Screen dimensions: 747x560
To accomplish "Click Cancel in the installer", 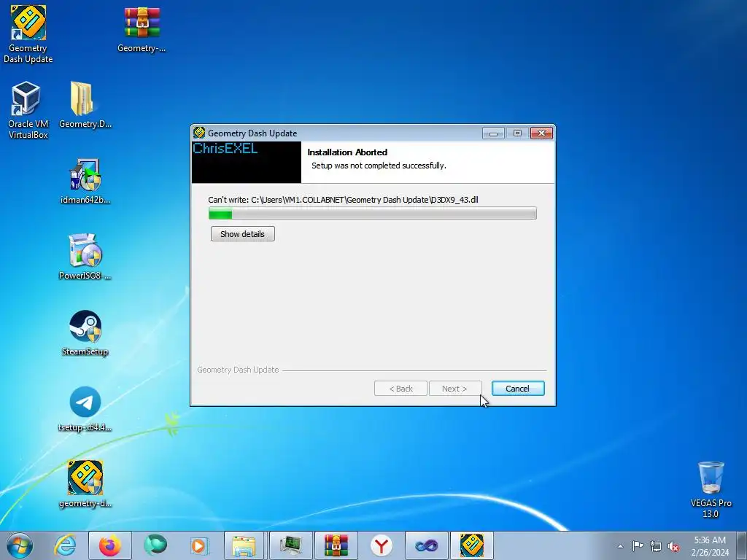I will click(518, 389).
